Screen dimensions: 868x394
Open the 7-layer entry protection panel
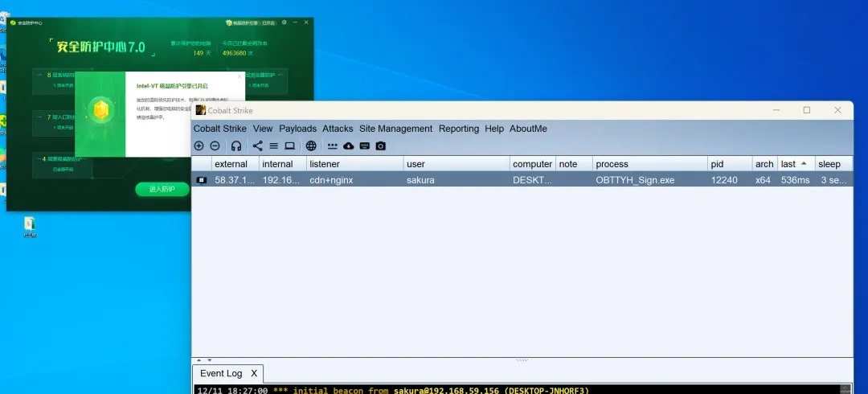pos(54,122)
